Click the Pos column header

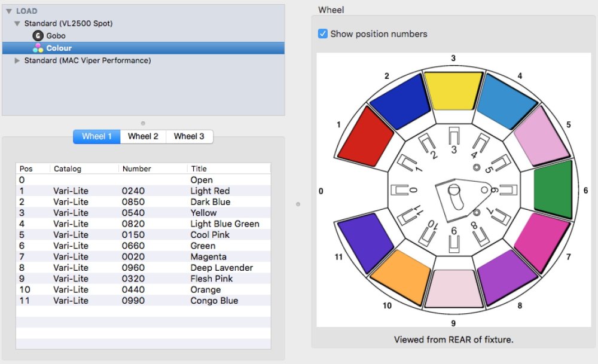[26, 169]
